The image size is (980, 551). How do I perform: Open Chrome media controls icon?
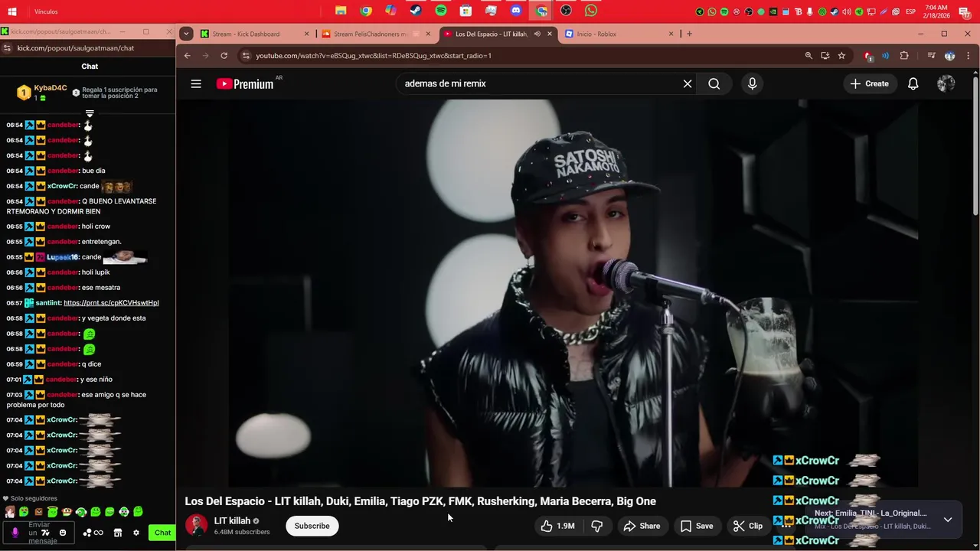coord(931,56)
